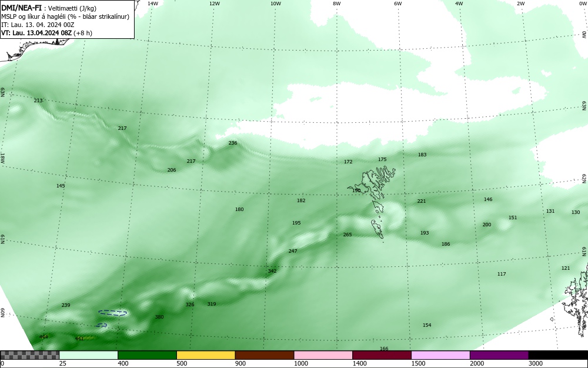Click the map value '319'

pyautogui.click(x=212, y=304)
